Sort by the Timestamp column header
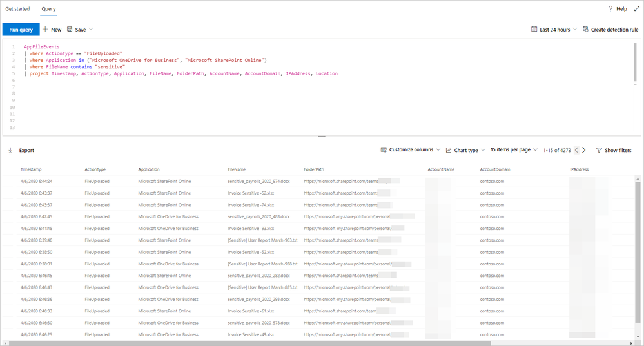644x346 pixels. point(31,169)
